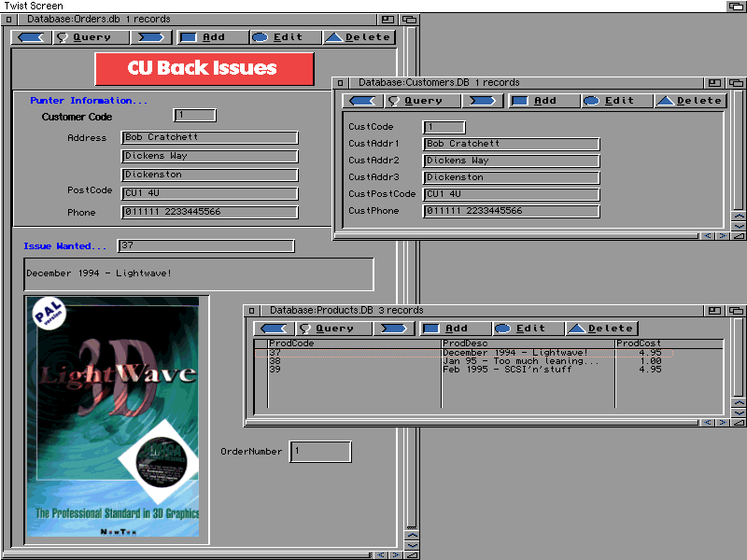Edit record in Products.DB window
Viewport: 747px width, 560px height.
[529, 329]
